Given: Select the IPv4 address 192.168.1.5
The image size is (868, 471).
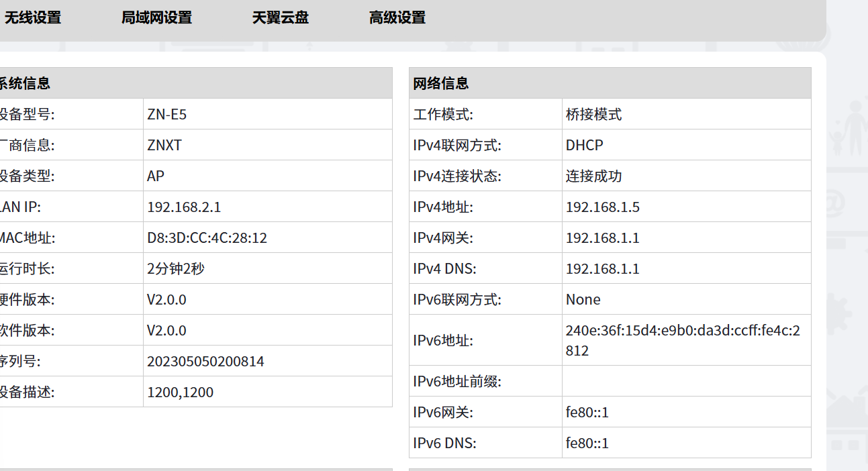Looking at the screenshot, I should pos(602,207).
